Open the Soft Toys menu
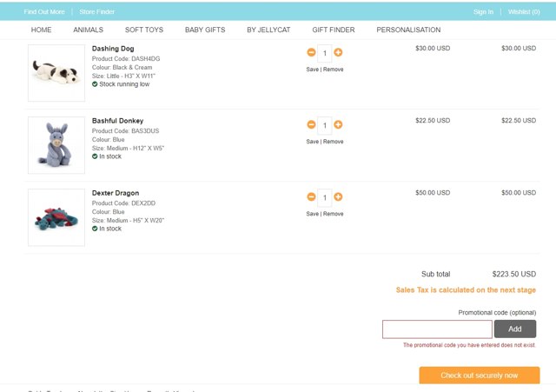 [x=144, y=30]
